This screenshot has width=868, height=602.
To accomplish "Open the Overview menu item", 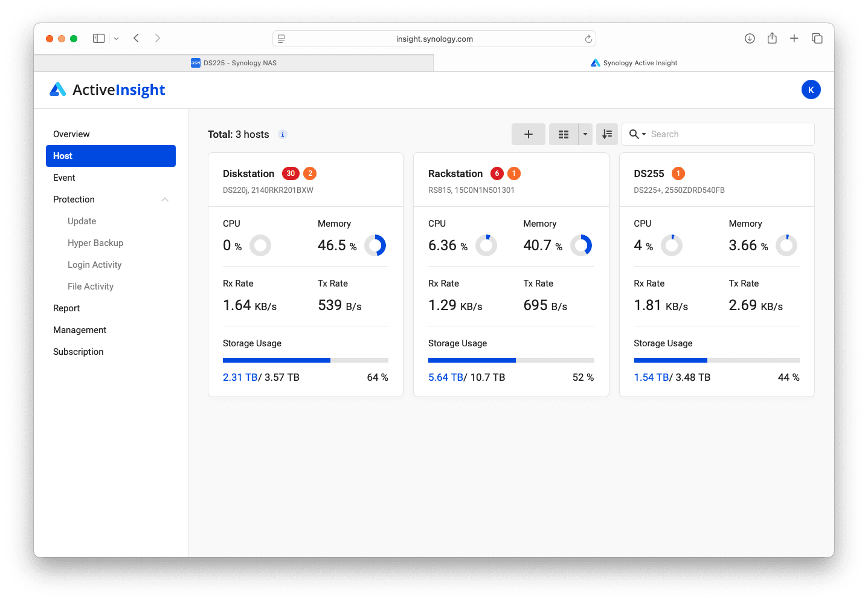I will tap(71, 134).
